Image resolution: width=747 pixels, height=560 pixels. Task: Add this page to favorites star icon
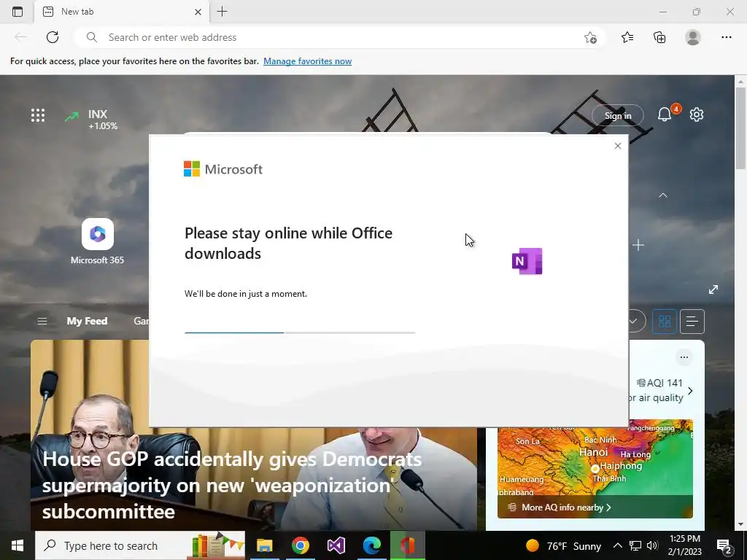pos(590,38)
